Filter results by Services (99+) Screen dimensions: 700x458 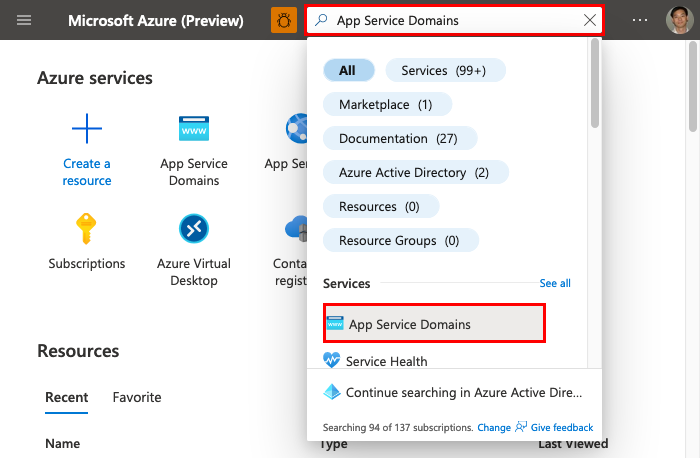(x=445, y=70)
